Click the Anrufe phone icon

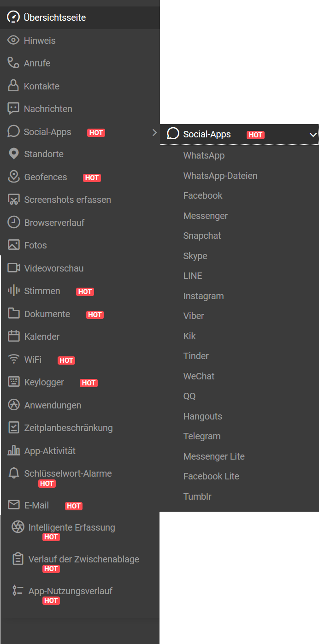(x=13, y=63)
